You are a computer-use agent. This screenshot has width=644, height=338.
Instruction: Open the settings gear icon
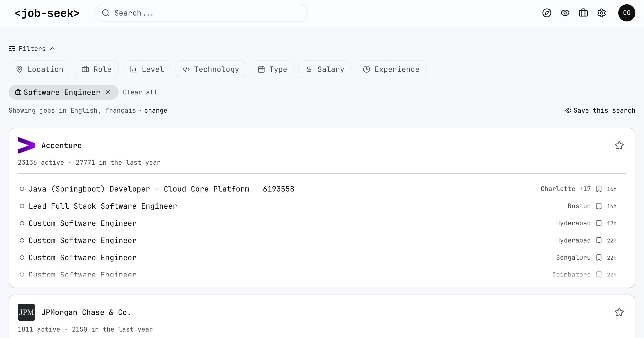601,13
